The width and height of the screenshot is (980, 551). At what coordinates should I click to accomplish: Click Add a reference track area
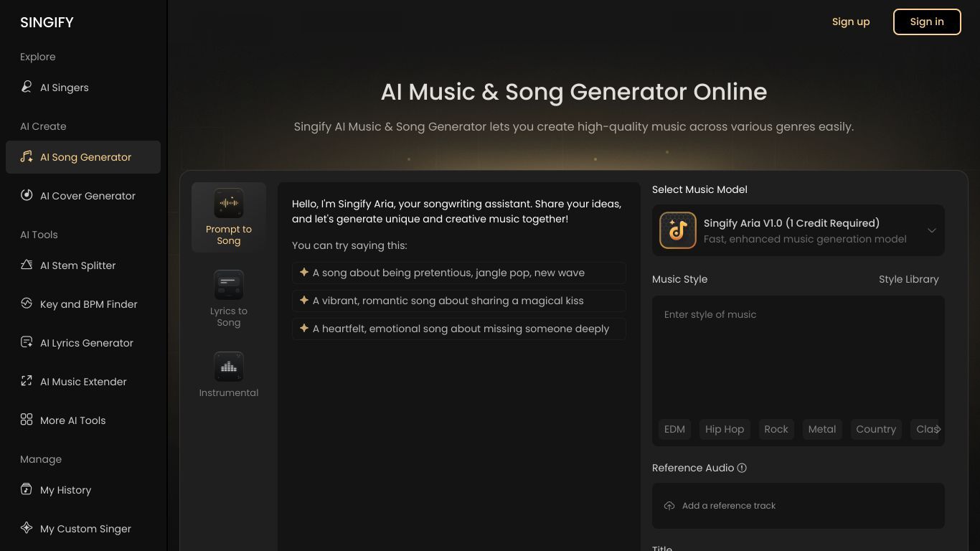[x=798, y=506]
